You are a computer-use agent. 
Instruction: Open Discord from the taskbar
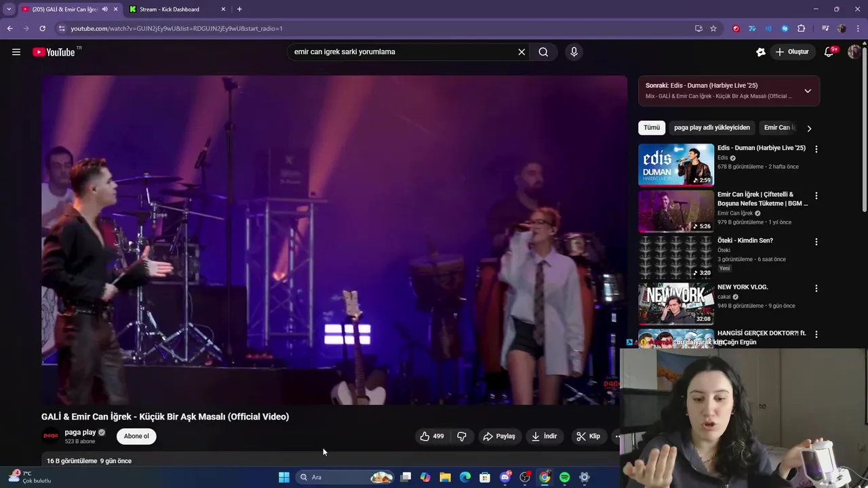505,477
